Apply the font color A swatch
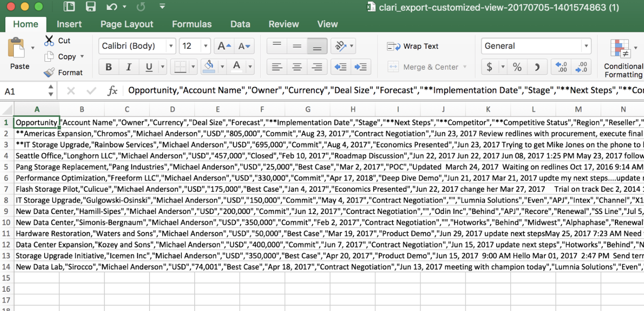Screen dimensions: 644x311 237,67
